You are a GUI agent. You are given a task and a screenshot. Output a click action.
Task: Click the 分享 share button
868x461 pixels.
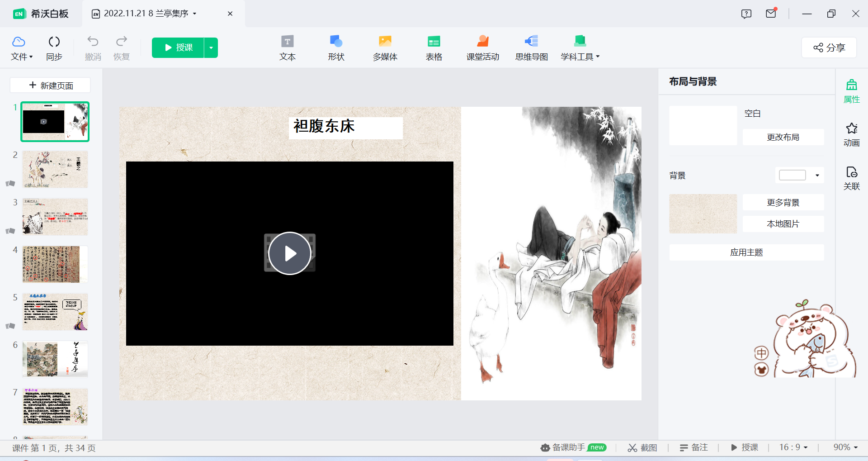coord(829,48)
